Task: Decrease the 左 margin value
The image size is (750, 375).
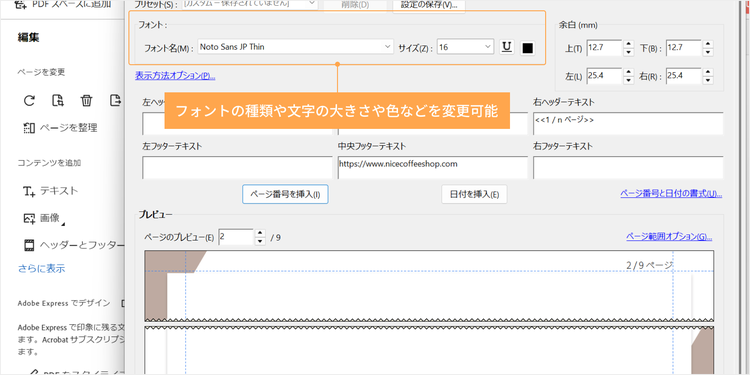Action: click(x=629, y=80)
